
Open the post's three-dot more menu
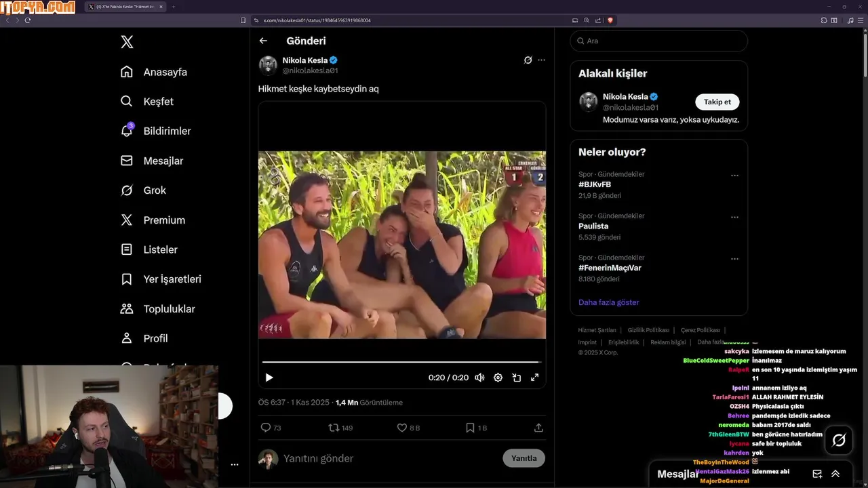click(x=541, y=60)
